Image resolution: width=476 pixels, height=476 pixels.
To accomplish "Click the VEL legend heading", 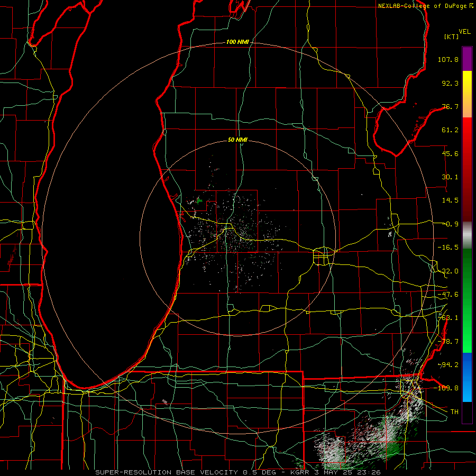I will (x=464, y=32).
